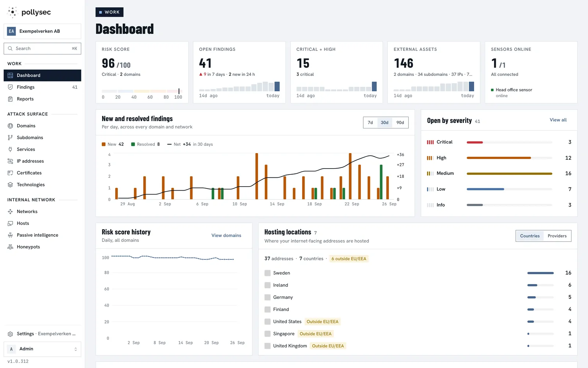The height and width of the screenshot is (368, 588).
Task: Open the Risk Score card
Action: [142, 72]
